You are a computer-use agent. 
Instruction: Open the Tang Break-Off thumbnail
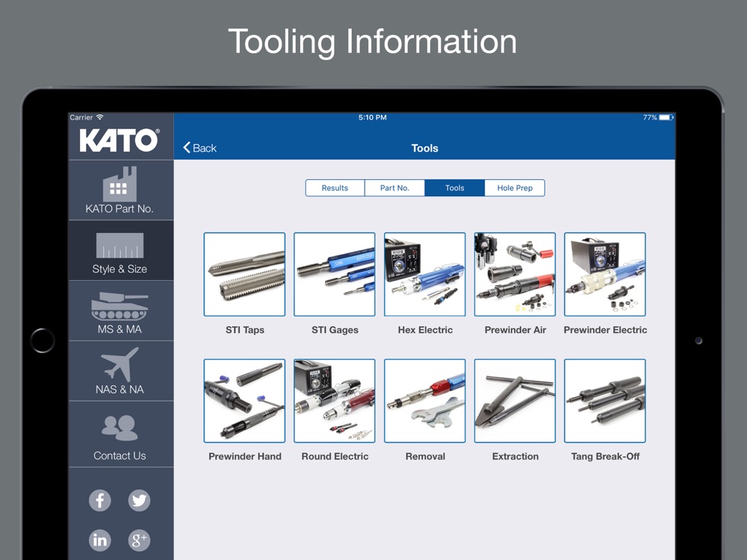tap(605, 401)
